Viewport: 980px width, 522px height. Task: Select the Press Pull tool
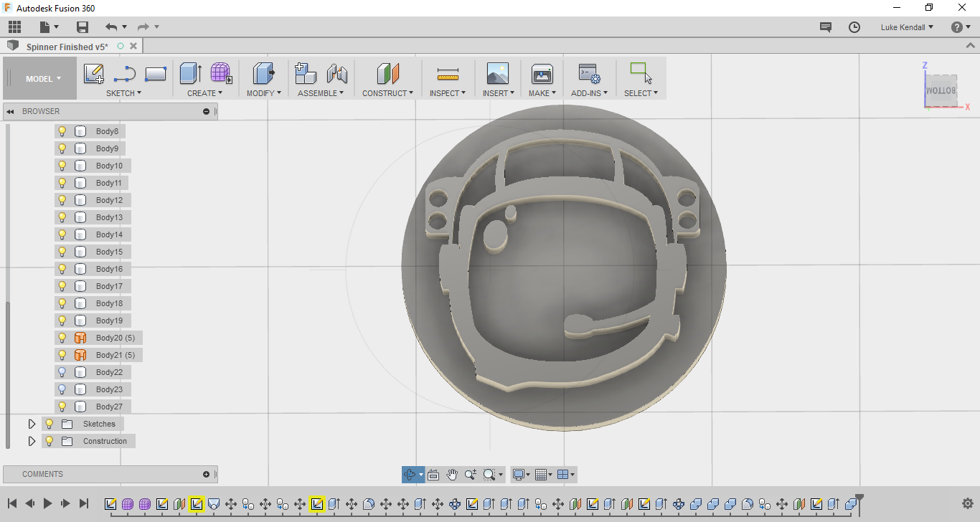264,73
